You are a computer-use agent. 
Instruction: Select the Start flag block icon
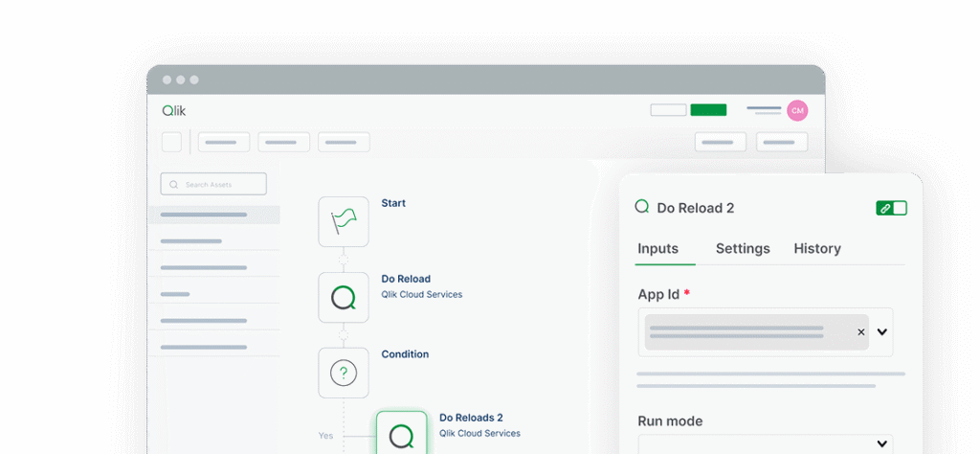344,221
